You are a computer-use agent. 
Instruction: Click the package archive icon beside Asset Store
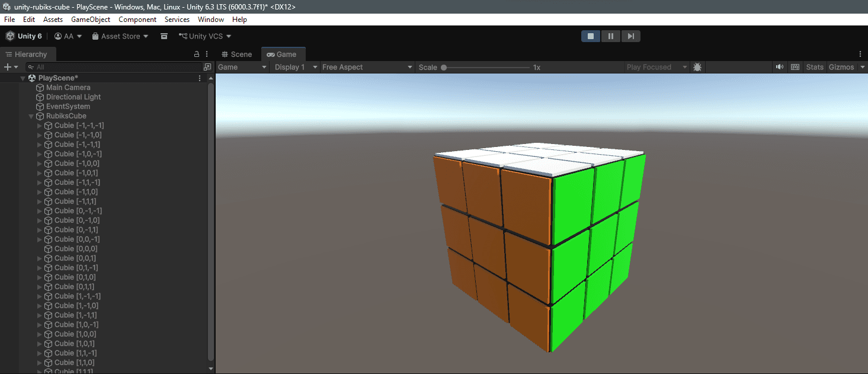(x=164, y=36)
